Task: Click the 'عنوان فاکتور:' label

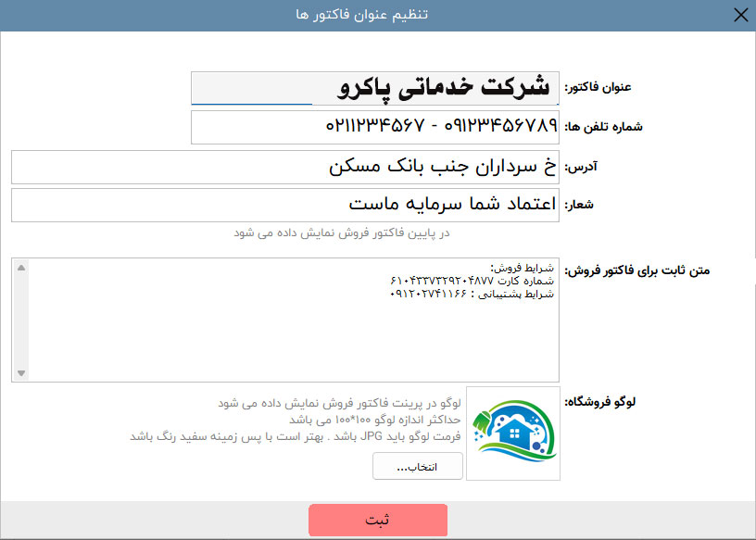Action: pyautogui.click(x=598, y=87)
